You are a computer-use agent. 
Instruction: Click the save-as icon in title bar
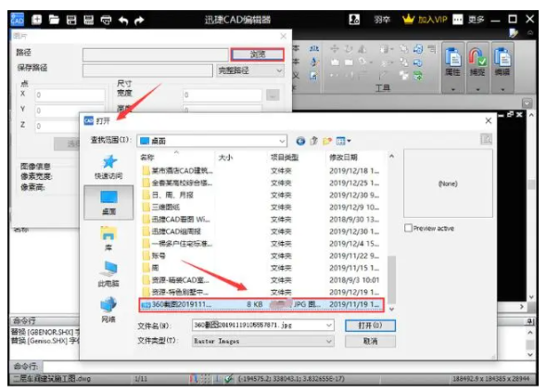pos(89,19)
